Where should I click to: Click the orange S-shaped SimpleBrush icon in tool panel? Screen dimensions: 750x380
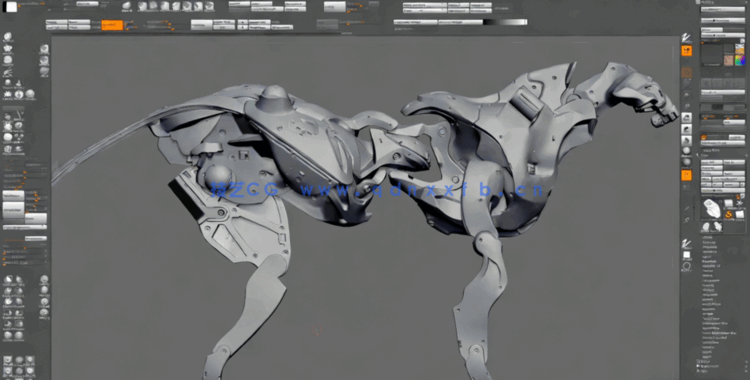[x=729, y=214]
